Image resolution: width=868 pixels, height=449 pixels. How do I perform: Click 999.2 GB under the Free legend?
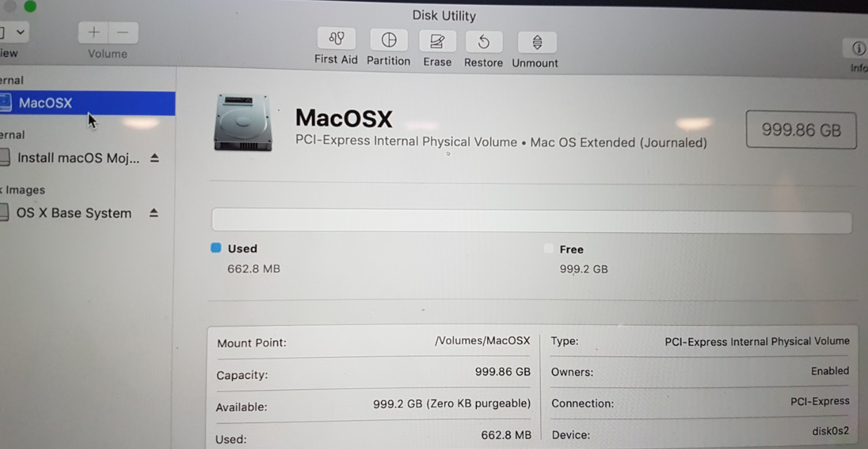click(x=584, y=269)
